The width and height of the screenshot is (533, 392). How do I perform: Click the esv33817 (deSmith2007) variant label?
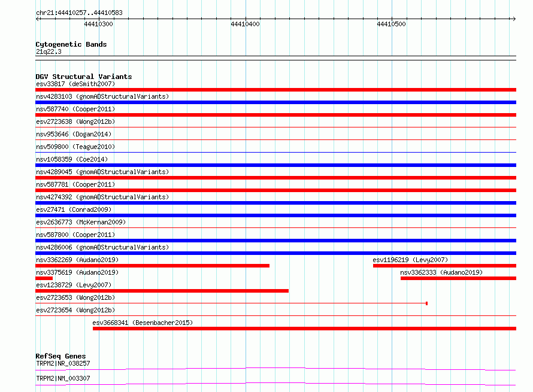tap(75, 84)
